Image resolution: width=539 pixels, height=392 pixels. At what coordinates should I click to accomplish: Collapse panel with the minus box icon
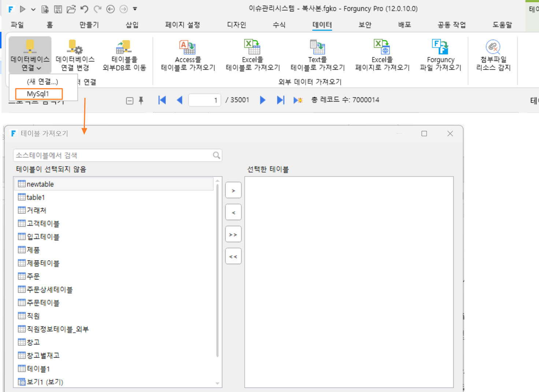click(x=130, y=101)
